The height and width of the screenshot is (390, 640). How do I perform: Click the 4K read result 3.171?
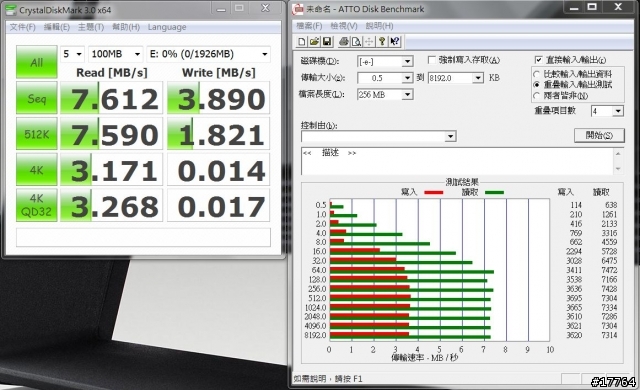[111, 170]
